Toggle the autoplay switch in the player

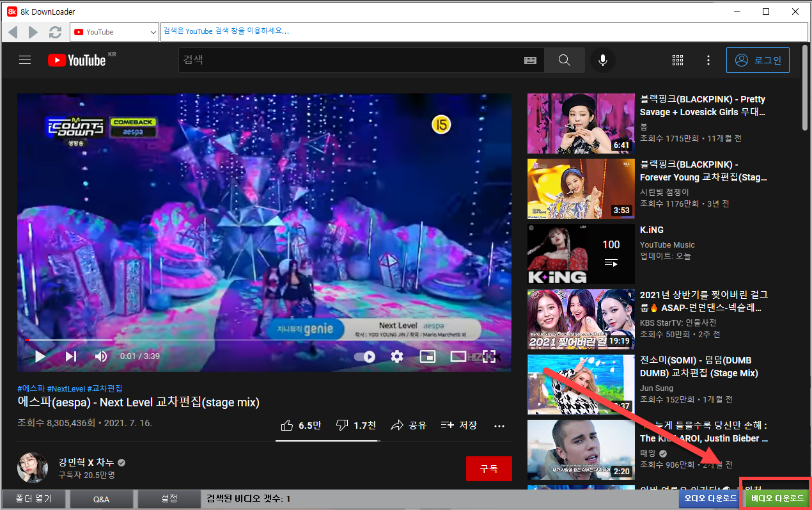pos(365,356)
